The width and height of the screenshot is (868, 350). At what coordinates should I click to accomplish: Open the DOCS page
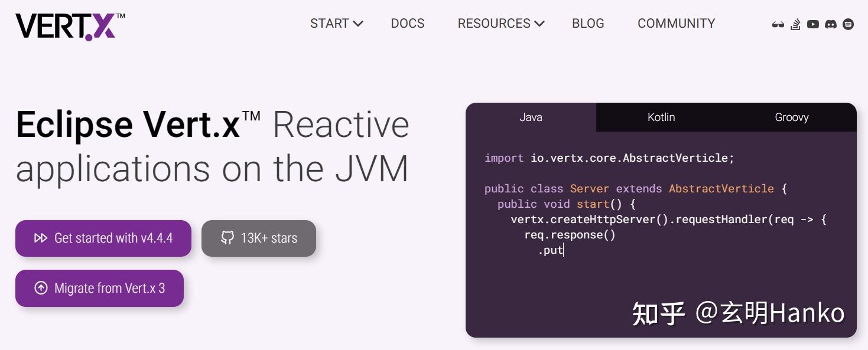click(408, 24)
